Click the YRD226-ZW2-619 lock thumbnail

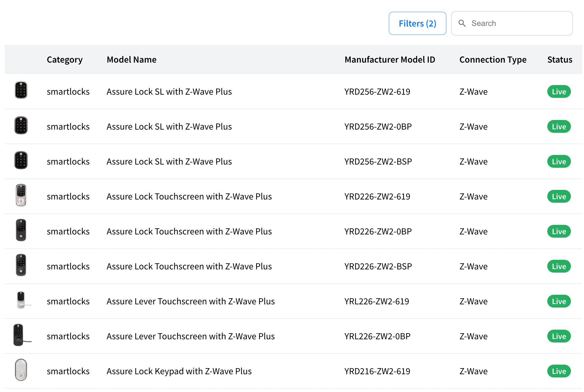pos(21,195)
